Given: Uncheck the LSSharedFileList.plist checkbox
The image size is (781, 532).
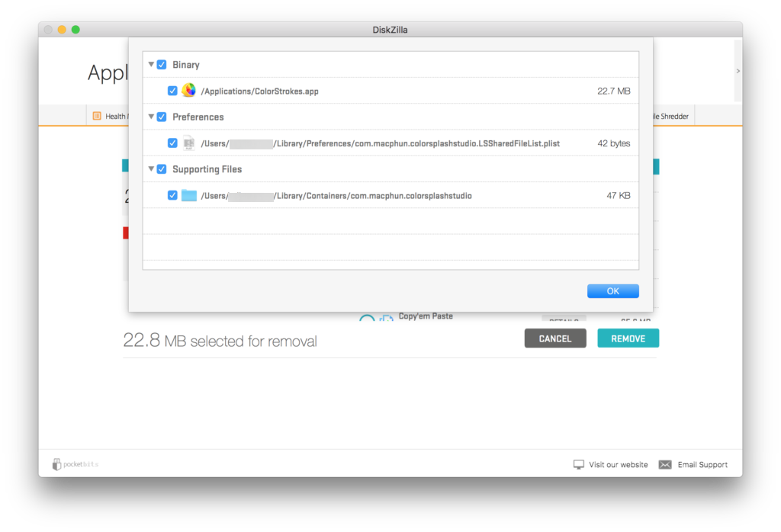Looking at the screenshot, I should tap(172, 143).
